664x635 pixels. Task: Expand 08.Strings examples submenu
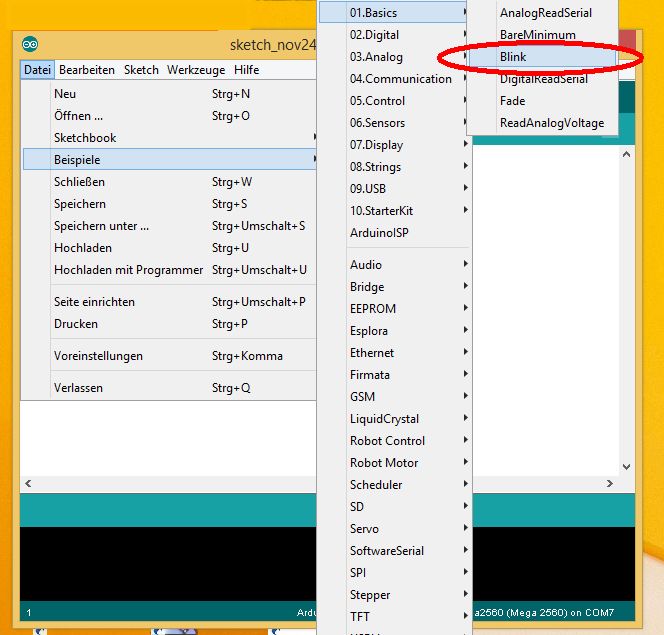pyautogui.click(x=395, y=167)
